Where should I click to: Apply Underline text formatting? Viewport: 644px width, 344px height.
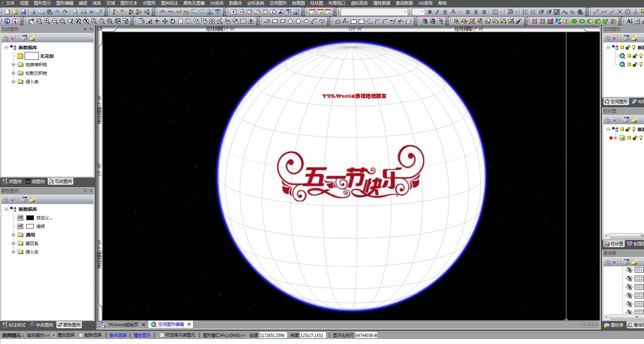pyautogui.click(x=445, y=12)
